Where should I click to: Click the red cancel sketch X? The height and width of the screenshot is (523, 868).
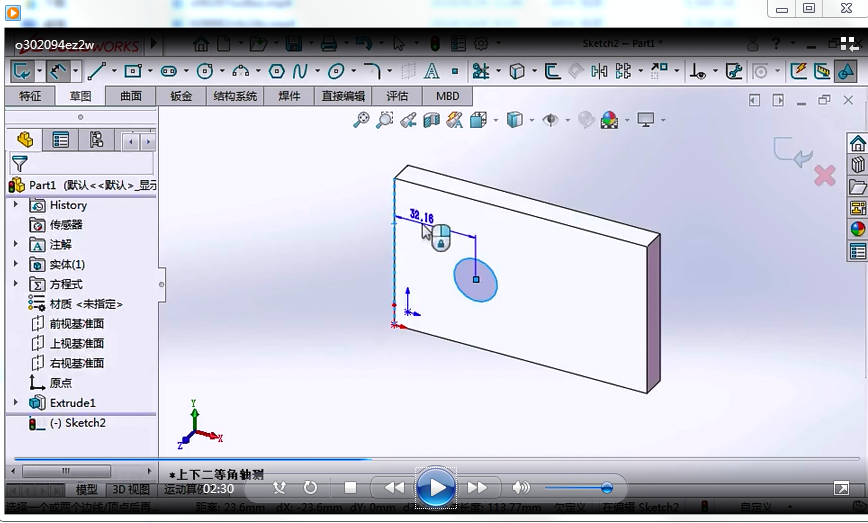(824, 176)
